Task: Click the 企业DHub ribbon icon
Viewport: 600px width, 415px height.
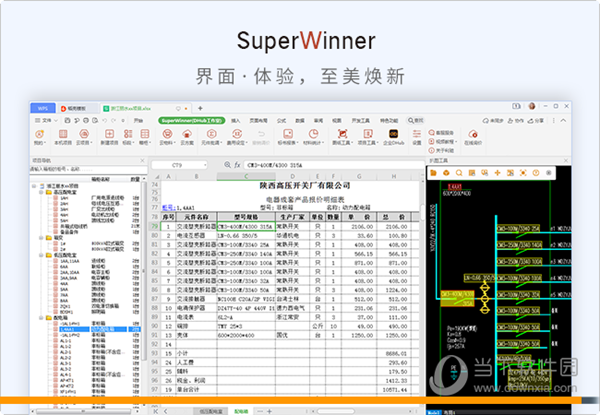Action: point(394,134)
